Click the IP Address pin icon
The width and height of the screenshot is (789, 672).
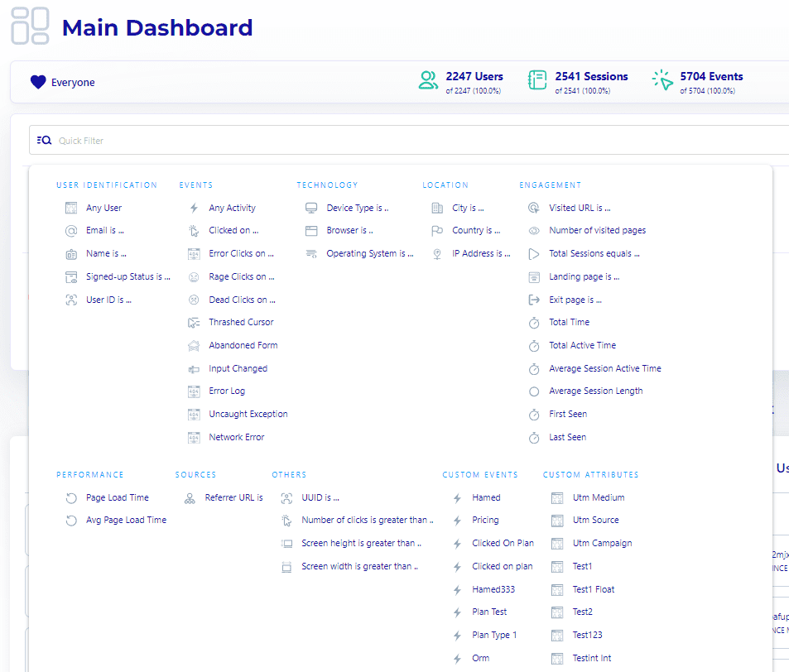[437, 254]
